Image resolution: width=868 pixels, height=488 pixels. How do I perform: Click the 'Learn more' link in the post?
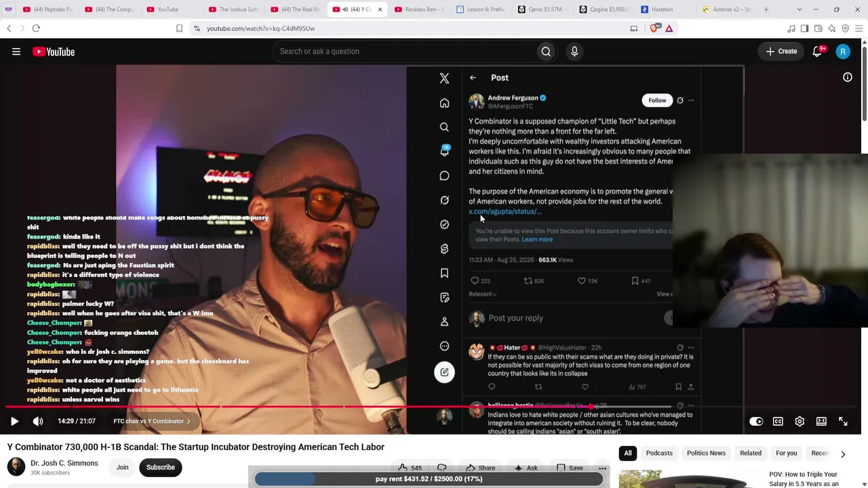coord(537,239)
